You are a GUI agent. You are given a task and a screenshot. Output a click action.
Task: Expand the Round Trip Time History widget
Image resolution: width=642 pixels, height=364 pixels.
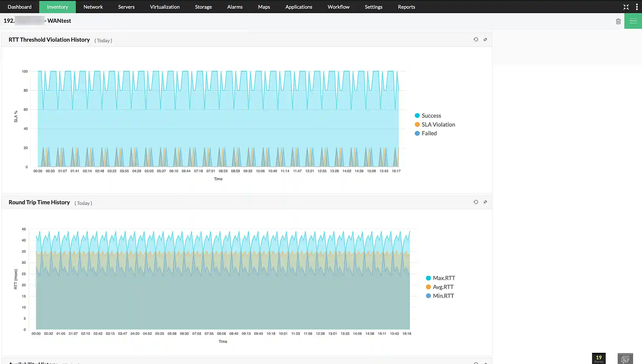click(485, 202)
